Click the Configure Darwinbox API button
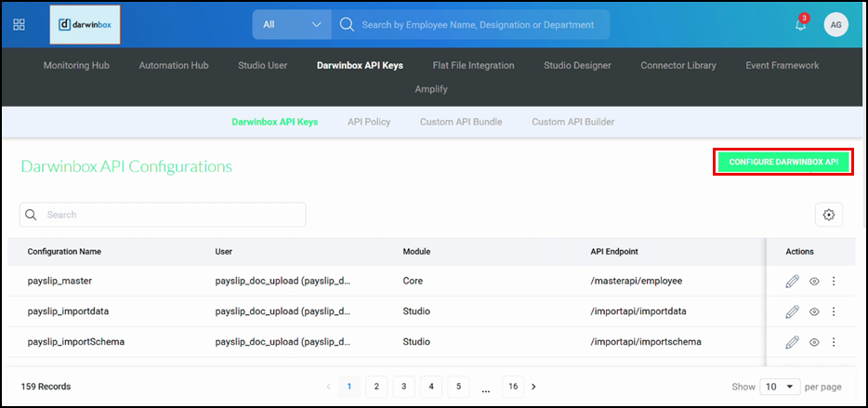Image resolution: width=868 pixels, height=408 pixels. pos(783,162)
